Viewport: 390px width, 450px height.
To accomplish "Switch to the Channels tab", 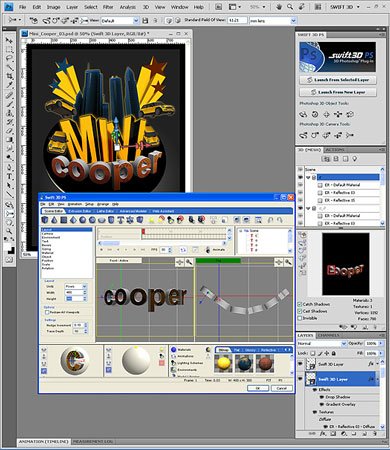I will click(x=328, y=335).
